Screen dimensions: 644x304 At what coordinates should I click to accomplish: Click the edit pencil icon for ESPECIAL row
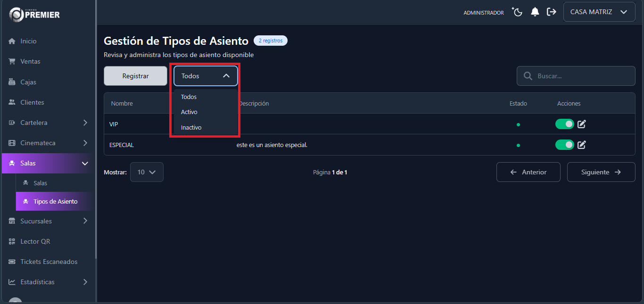(x=581, y=145)
